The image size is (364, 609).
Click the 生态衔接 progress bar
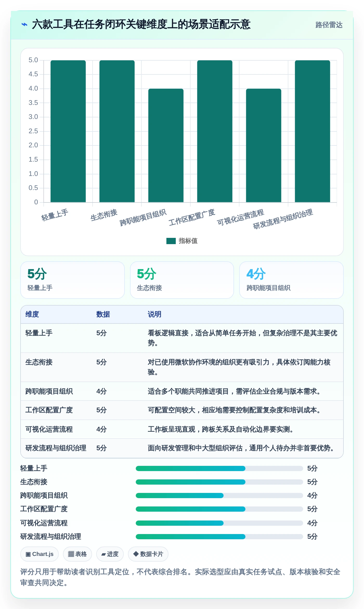pyautogui.click(x=219, y=482)
